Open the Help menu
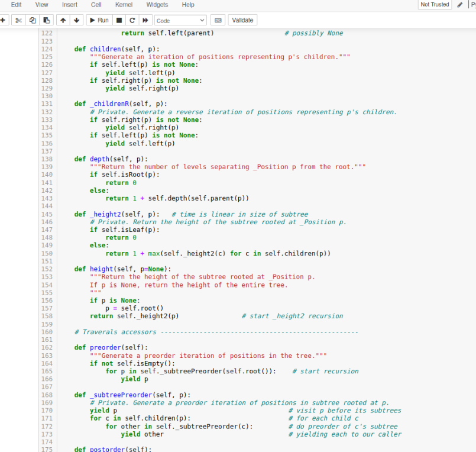Image resolution: width=476 pixels, height=452 pixels. coord(188,5)
